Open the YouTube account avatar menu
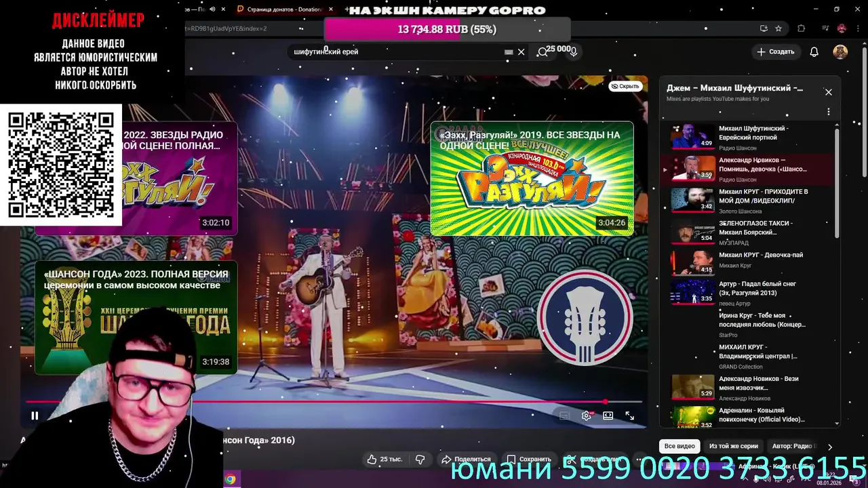This screenshot has height=488, width=868. 840,52
